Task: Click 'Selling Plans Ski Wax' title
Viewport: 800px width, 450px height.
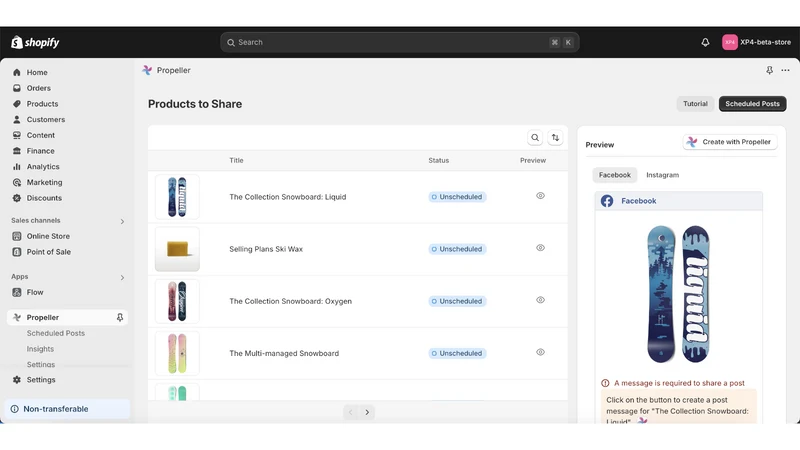Action: click(x=266, y=249)
